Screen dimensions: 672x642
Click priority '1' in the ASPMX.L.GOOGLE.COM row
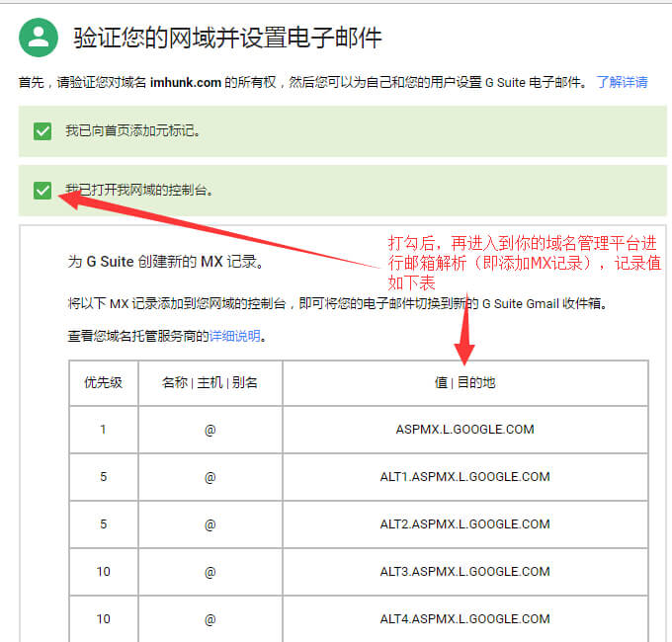point(104,430)
